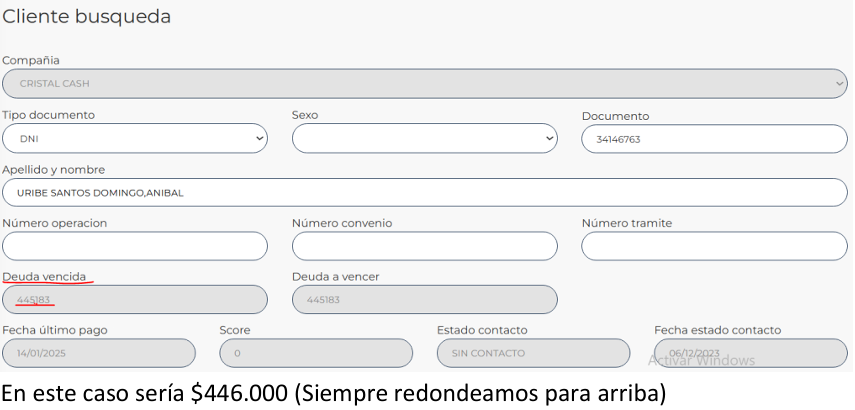
Task: Select the Estado contacto SIN CONTACTO field
Action: click(x=533, y=353)
